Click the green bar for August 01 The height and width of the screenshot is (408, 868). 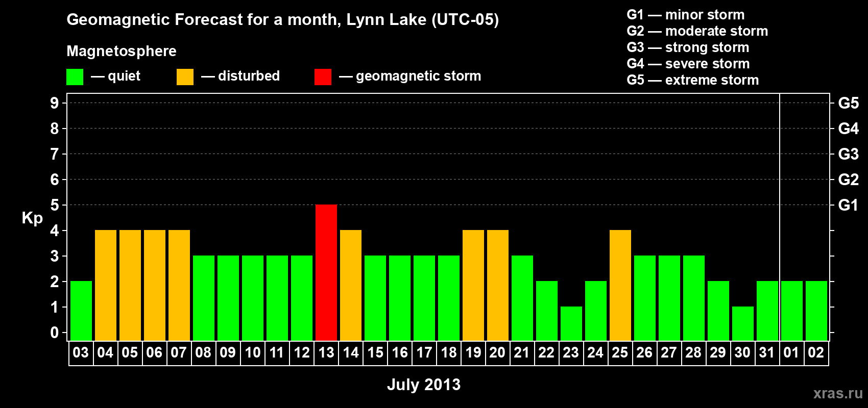[x=792, y=311]
